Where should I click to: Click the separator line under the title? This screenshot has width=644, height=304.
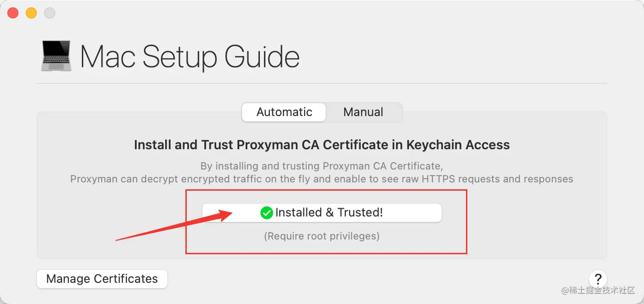pos(322,83)
